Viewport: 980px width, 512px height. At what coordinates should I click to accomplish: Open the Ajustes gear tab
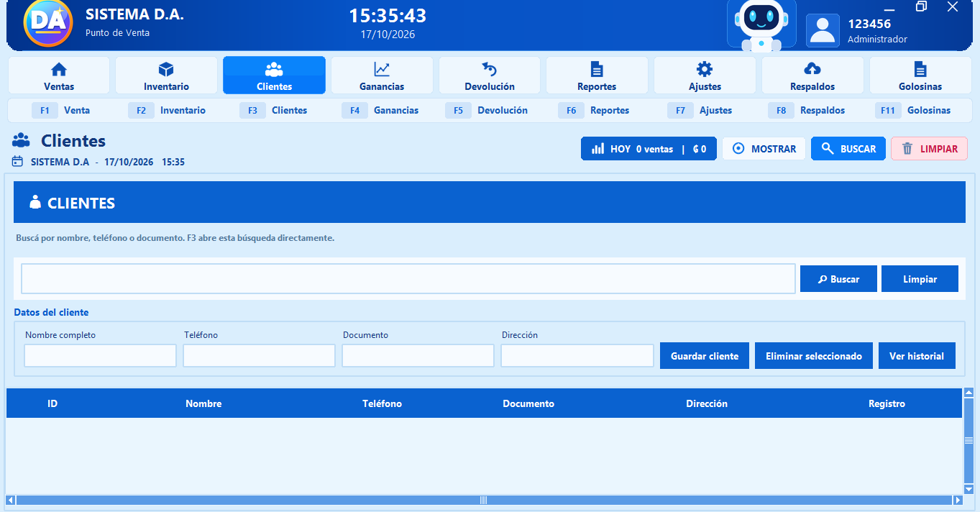(705, 76)
